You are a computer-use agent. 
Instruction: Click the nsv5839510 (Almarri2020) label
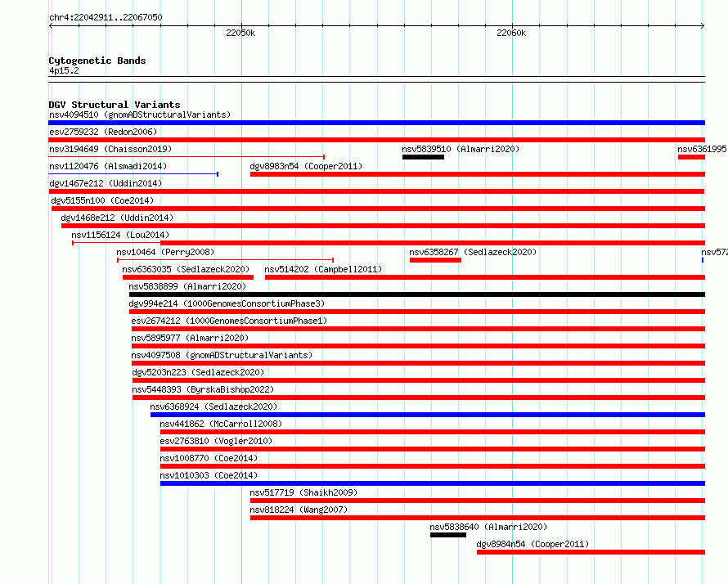461,149
